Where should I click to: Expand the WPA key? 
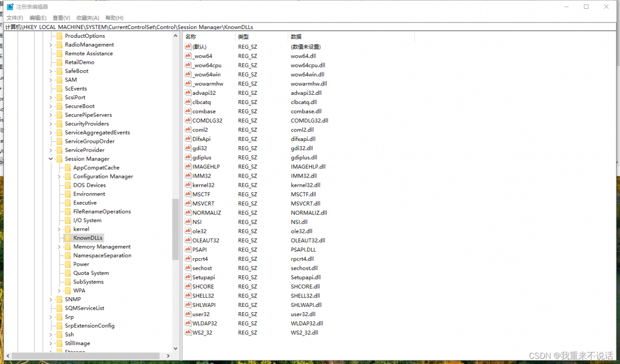coord(59,290)
